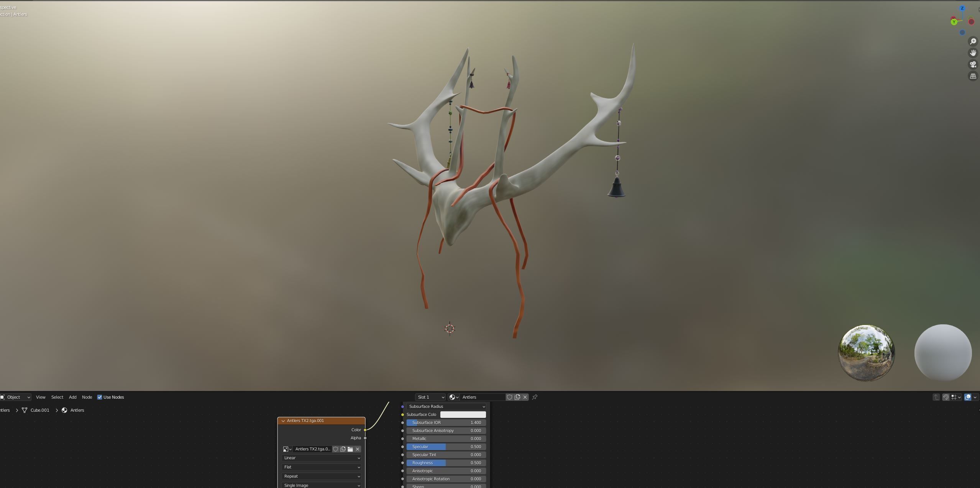Adjust the Subsurface Anisotropy slider

pos(446,430)
